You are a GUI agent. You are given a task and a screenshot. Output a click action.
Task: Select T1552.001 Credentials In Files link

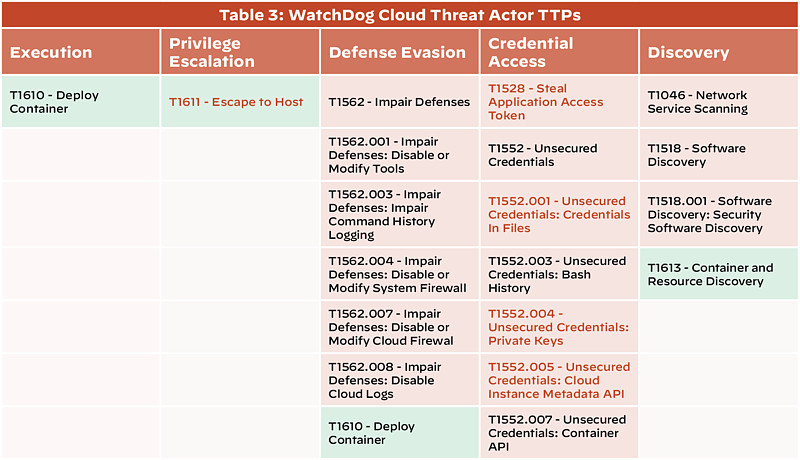click(558, 214)
